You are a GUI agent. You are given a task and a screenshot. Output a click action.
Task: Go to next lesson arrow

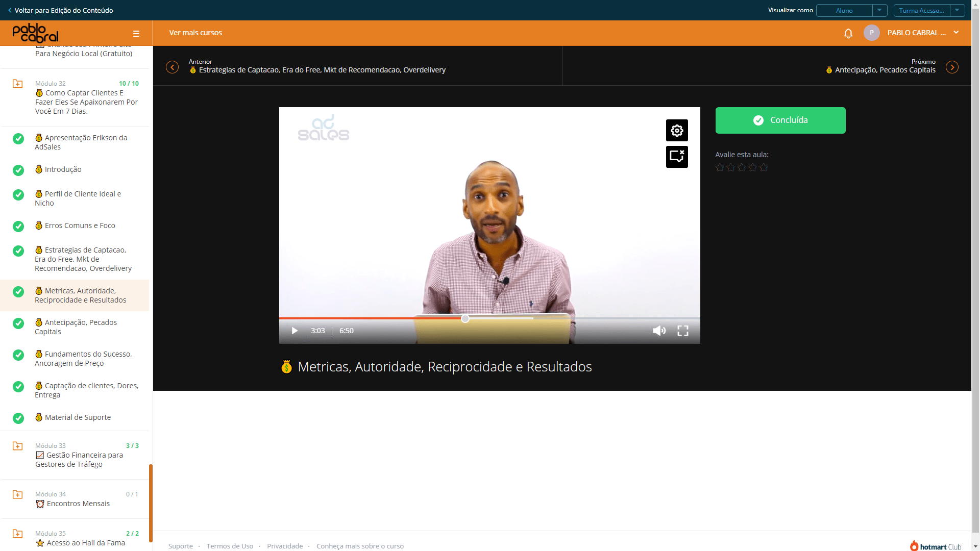(x=952, y=67)
